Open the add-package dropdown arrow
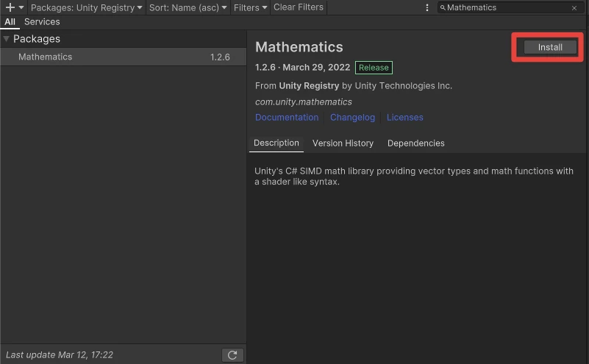This screenshot has height=364, width=589. tap(21, 7)
